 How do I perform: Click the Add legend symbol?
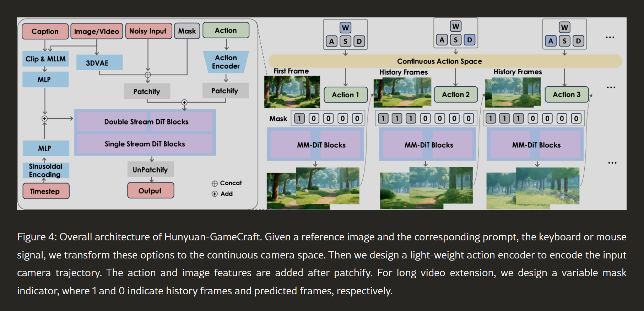(x=215, y=194)
